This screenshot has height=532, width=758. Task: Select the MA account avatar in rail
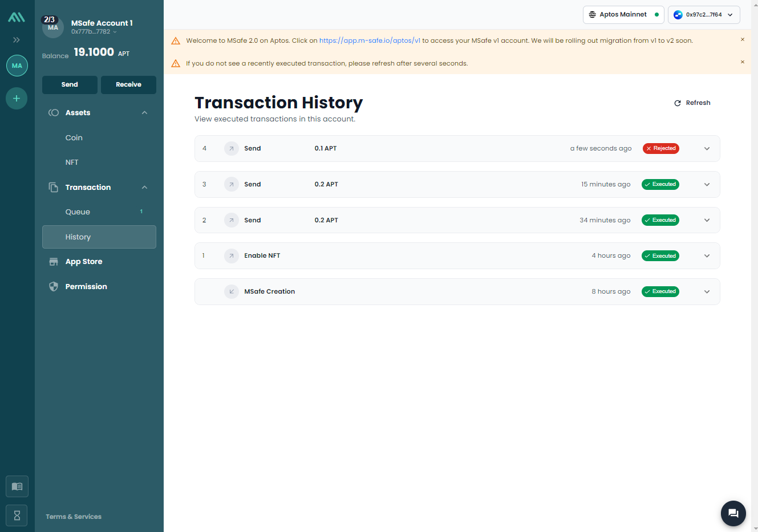tap(17, 66)
